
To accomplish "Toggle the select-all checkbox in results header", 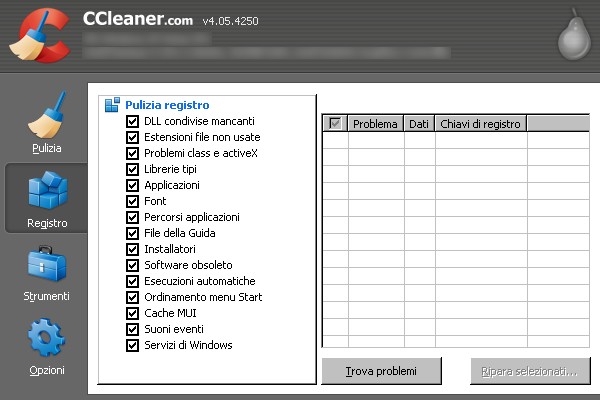I will [335, 124].
